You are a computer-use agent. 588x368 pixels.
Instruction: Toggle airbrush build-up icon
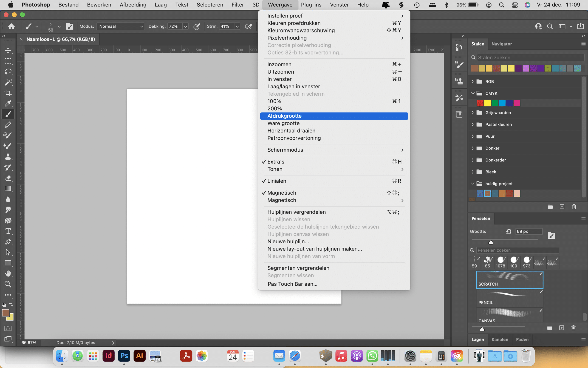(x=248, y=26)
